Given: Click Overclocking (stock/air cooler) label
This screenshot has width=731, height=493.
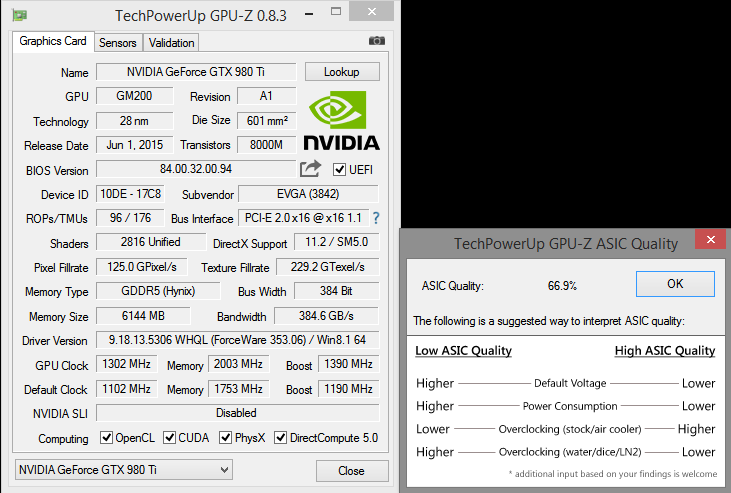Looking at the screenshot, I should click(570, 429).
